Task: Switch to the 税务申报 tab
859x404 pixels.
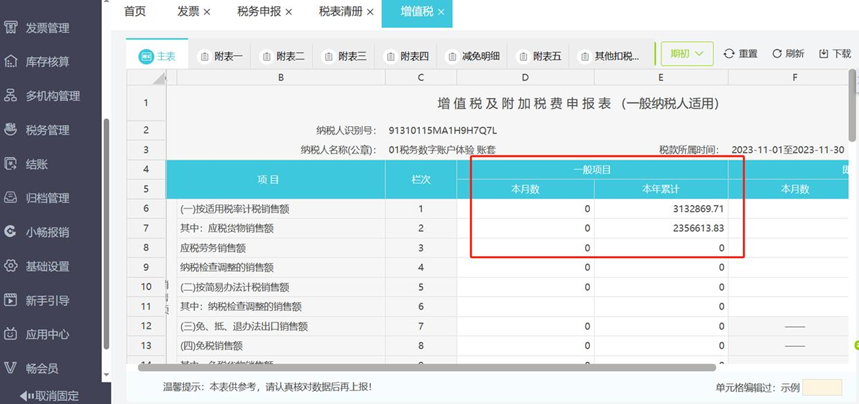Action: pos(259,12)
